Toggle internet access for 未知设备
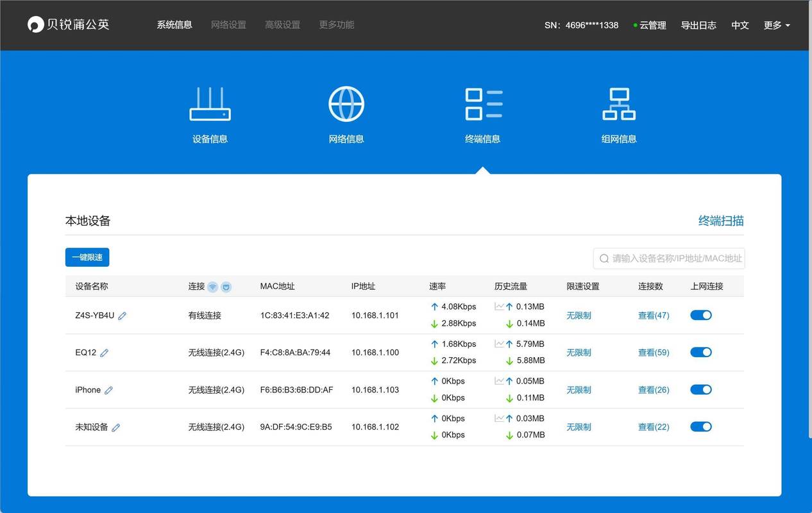 tap(701, 426)
